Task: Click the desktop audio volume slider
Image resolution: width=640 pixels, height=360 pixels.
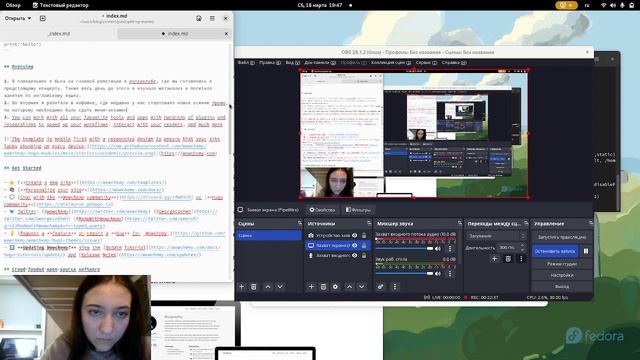Action: pos(404,273)
